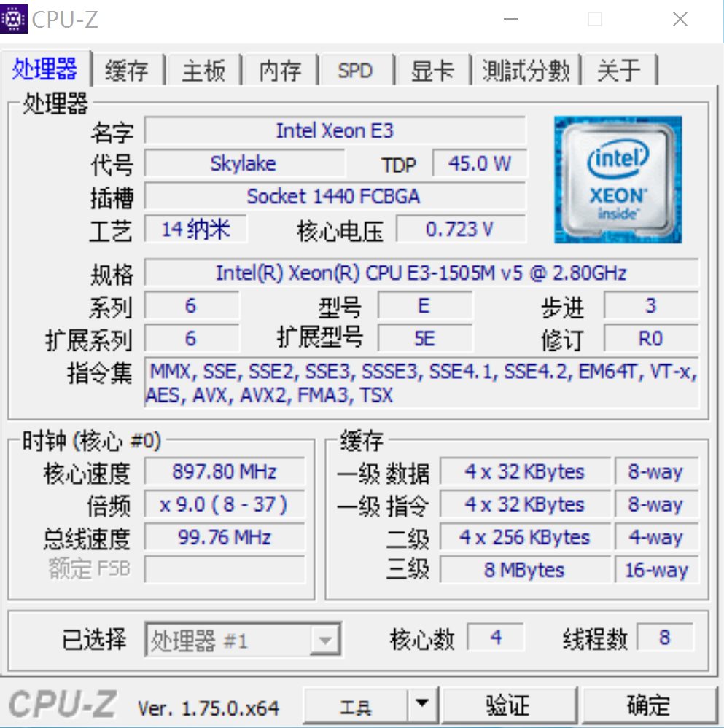The height and width of the screenshot is (728, 724).
Task: Click the specification E3-1505M v5 field
Action: [x=421, y=273]
